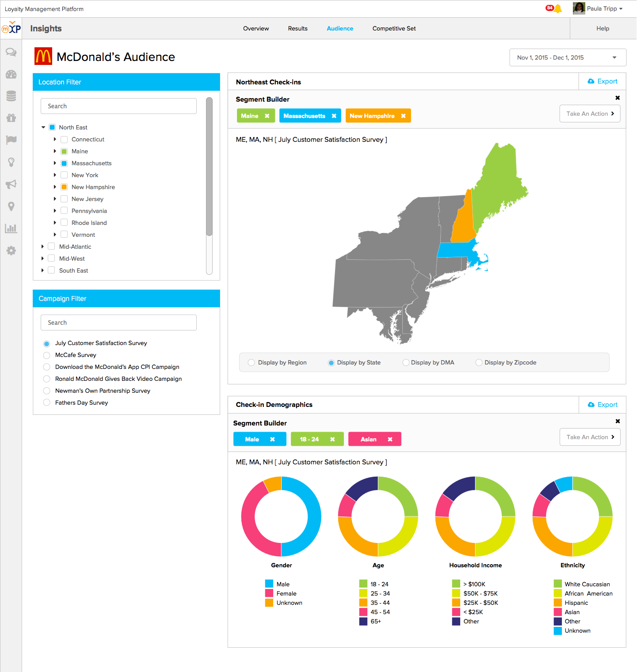
Task: Remove the Male segment tag
Action: [272, 439]
